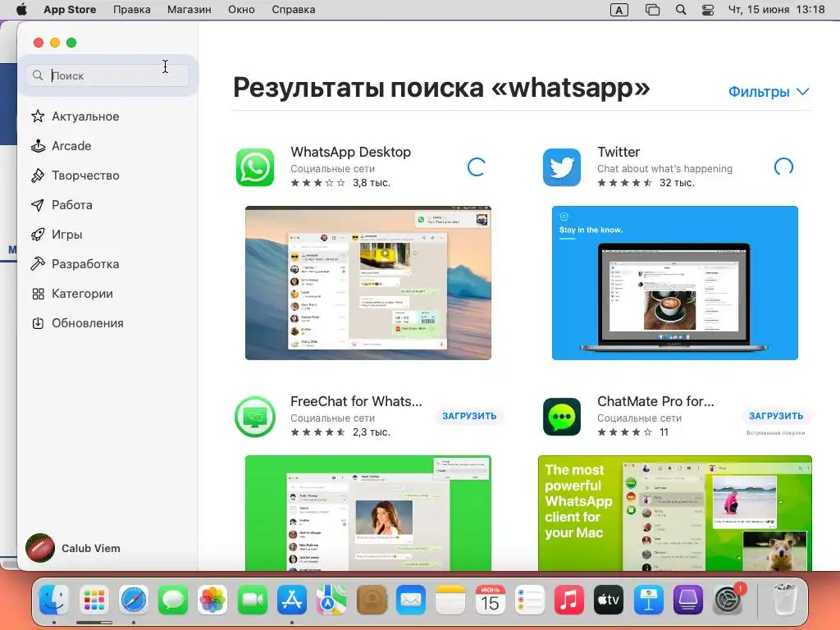The height and width of the screenshot is (630, 840).
Task: Click the Calub Viem avatar picture
Action: 40,548
